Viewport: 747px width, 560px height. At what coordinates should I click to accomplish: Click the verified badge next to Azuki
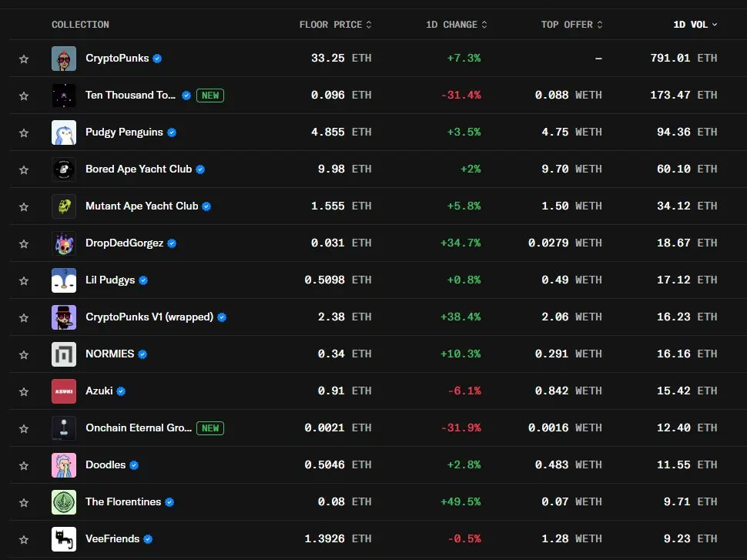click(x=121, y=391)
